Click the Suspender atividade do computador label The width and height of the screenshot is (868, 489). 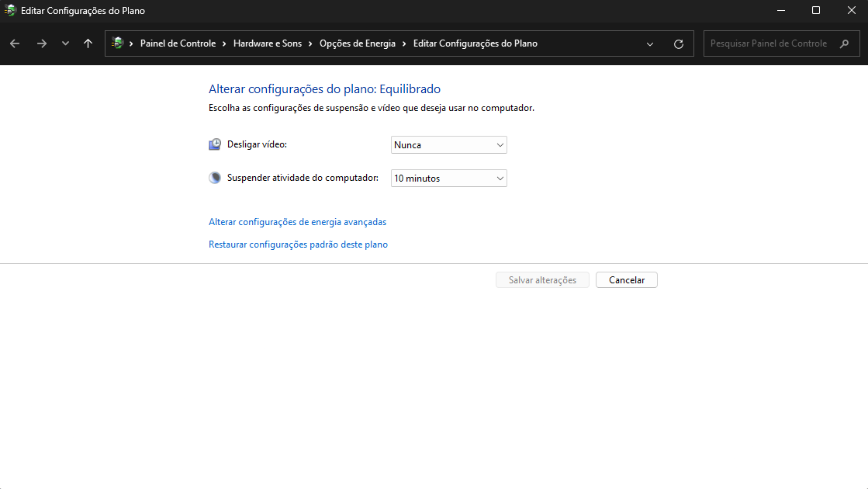click(x=303, y=178)
